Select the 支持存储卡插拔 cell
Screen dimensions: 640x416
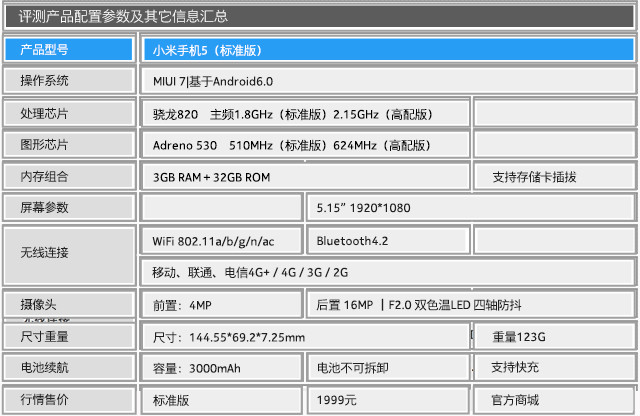tap(554, 177)
